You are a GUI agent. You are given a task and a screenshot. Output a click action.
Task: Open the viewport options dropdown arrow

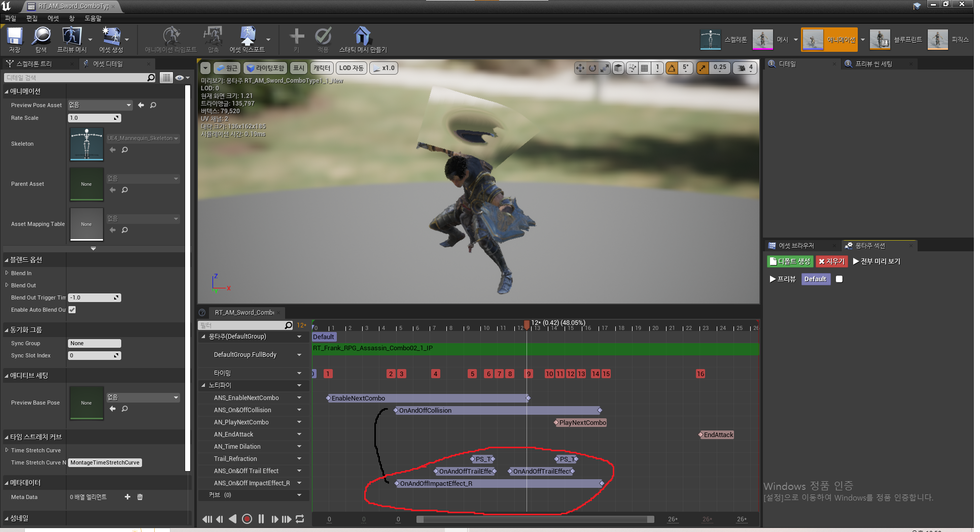click(x=205, y=68)
